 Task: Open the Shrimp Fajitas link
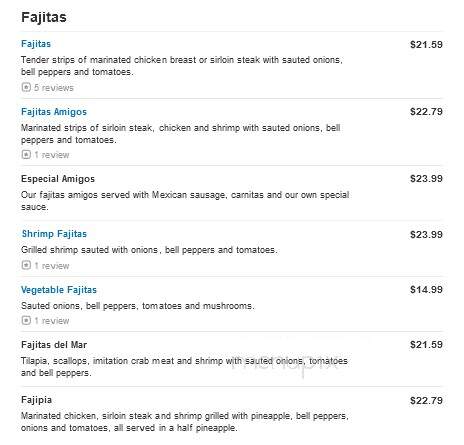pos(54,234)
